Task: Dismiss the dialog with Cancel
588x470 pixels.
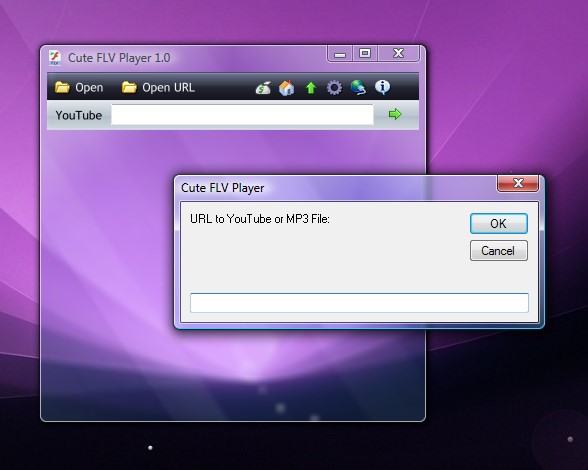Action: pyautogui.click(x=499, y=251)
